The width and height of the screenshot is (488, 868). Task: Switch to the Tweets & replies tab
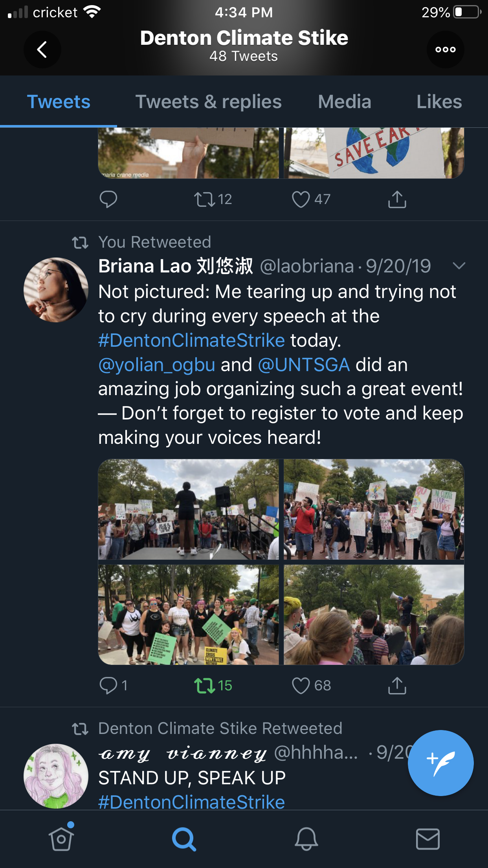208,102
